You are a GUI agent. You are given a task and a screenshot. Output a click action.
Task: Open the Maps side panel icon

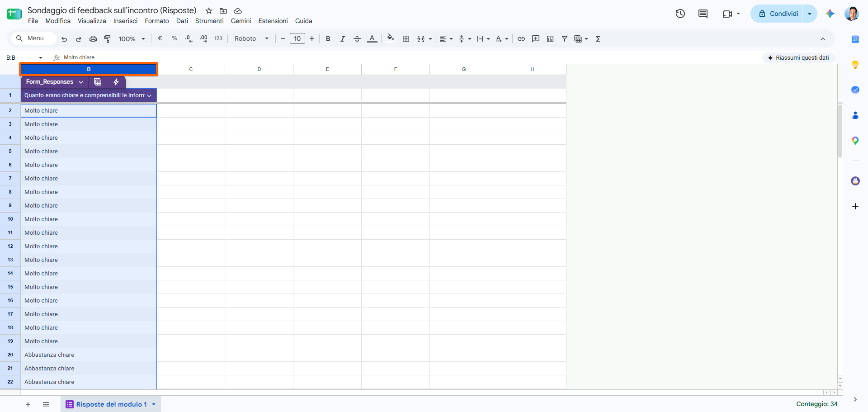pos(855,141)
